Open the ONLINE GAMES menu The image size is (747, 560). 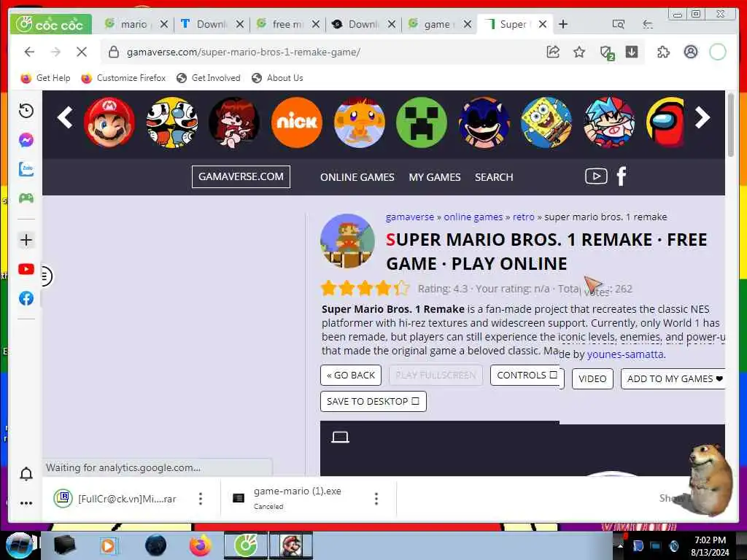coord(357,177)
